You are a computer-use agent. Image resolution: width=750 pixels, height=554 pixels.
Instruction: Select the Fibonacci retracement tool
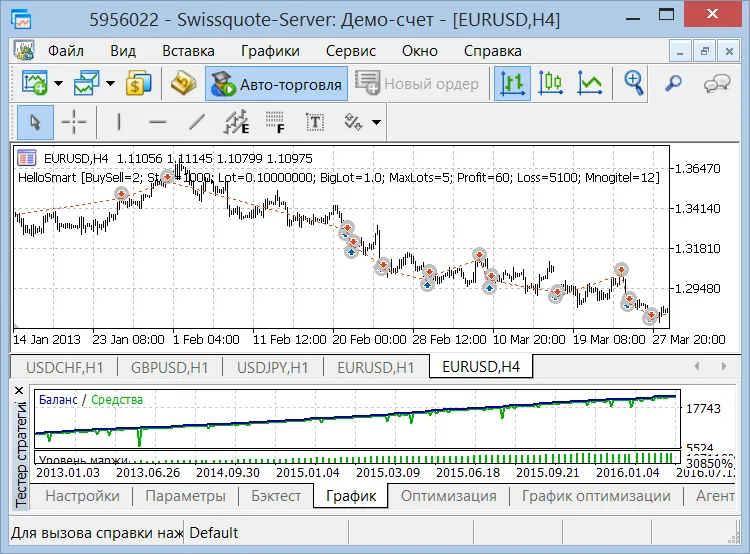tap(275, 122)
